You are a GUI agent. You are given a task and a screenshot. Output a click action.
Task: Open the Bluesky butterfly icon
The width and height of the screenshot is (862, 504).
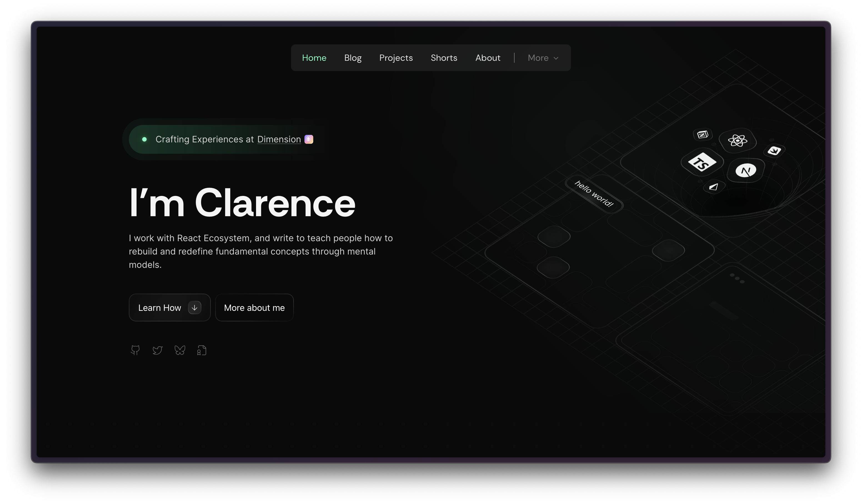coord(180,350)
